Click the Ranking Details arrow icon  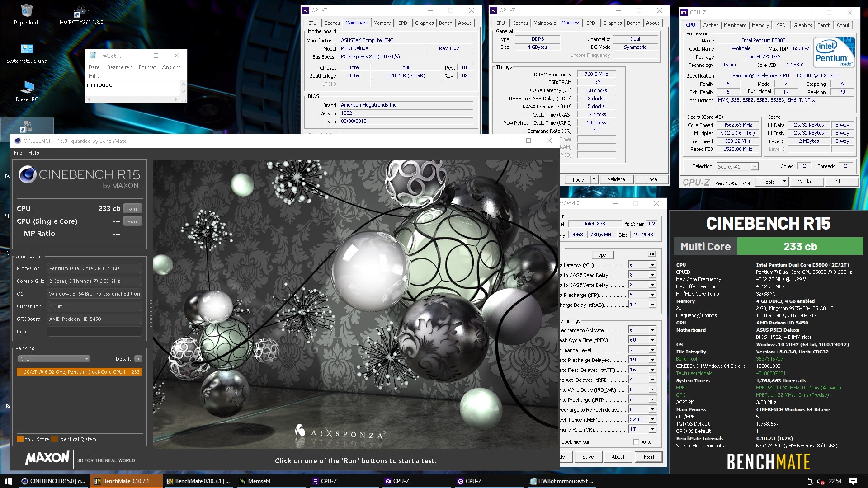[x=138, y=359]
